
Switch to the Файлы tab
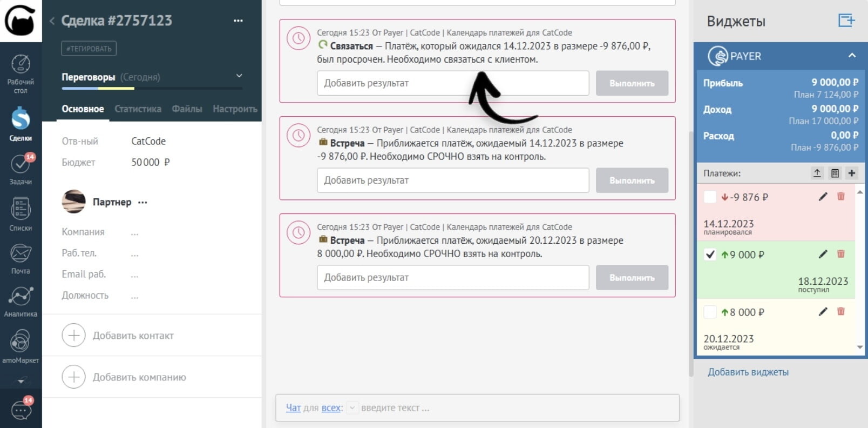click(x=187, y=109)
